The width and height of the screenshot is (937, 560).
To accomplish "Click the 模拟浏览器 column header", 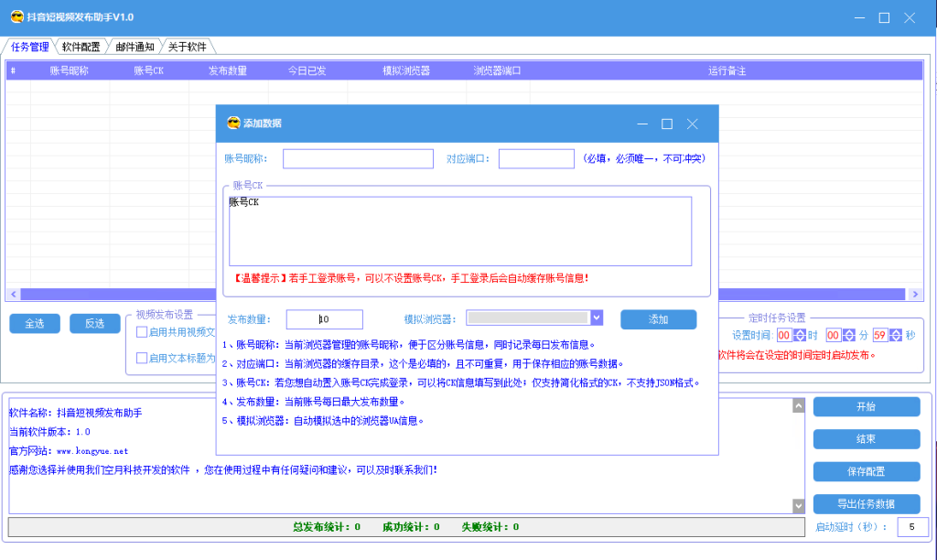I will (406, 70).
